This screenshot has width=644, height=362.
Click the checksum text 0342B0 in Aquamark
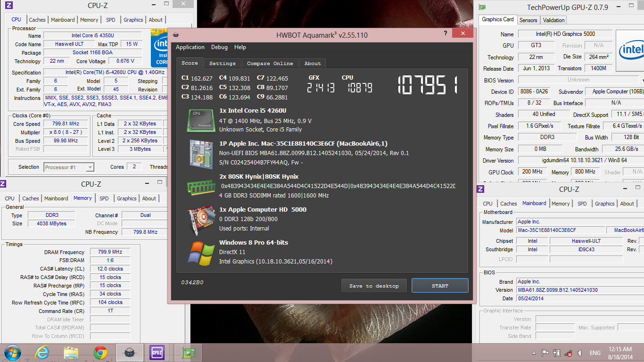coord(192,282)
